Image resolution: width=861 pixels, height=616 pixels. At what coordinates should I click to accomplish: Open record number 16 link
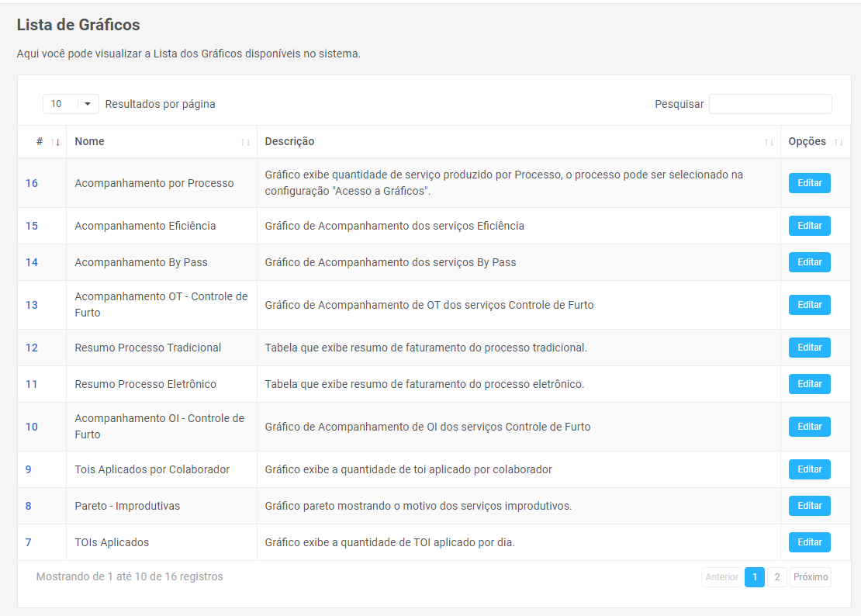click(x=32, y=183)
